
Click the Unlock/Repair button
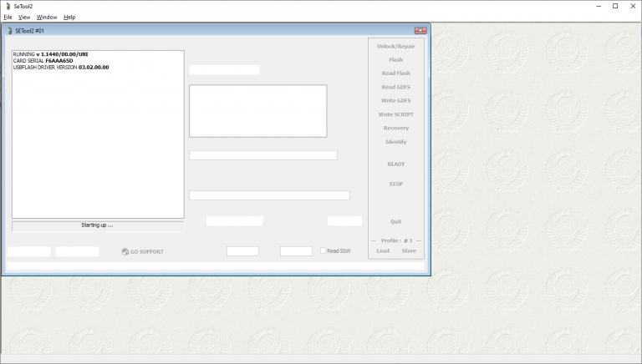tap(396, 46)
